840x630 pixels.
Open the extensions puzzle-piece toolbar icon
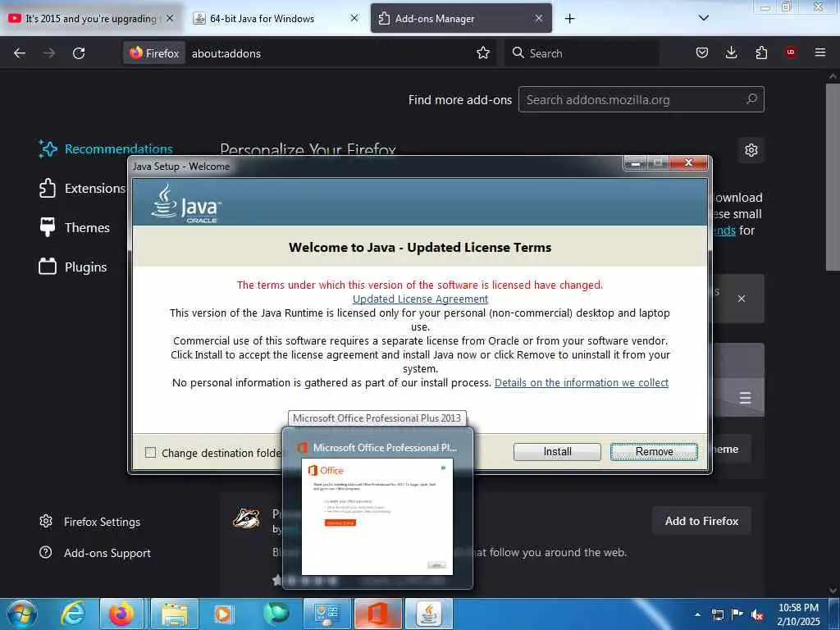pyautogui.click(x=761, y=52)
